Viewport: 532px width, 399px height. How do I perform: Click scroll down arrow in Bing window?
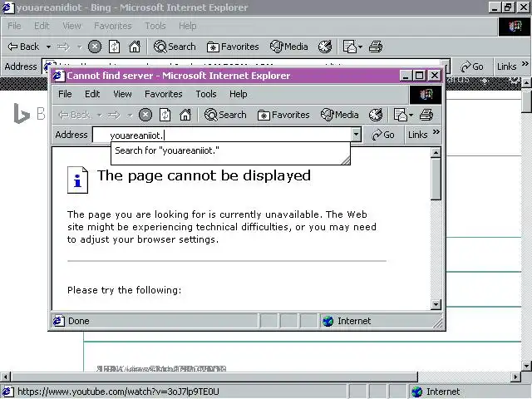click(x=526, y=366)
